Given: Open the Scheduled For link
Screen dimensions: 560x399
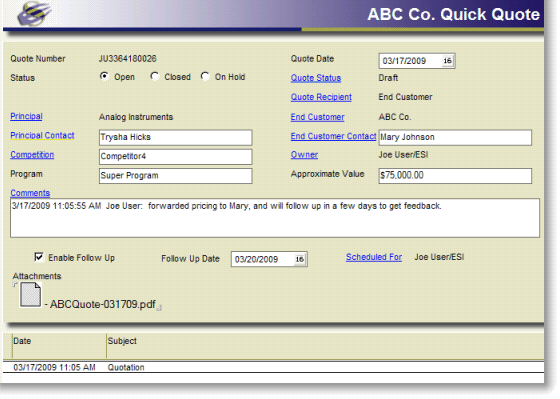Looking at the screenshot, I should coord(374,257).
